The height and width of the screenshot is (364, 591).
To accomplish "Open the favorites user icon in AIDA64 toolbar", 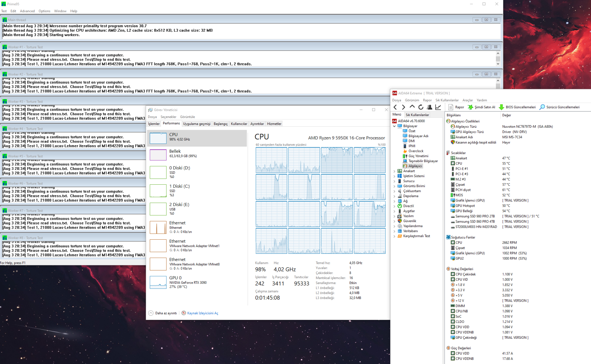I will coord(429,107).
